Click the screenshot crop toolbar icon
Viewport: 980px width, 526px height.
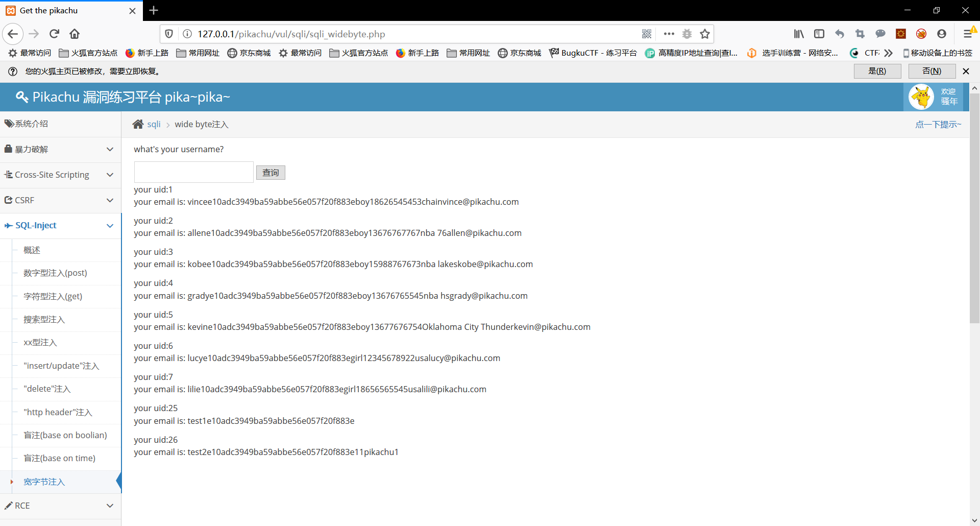tap(860, 34)
